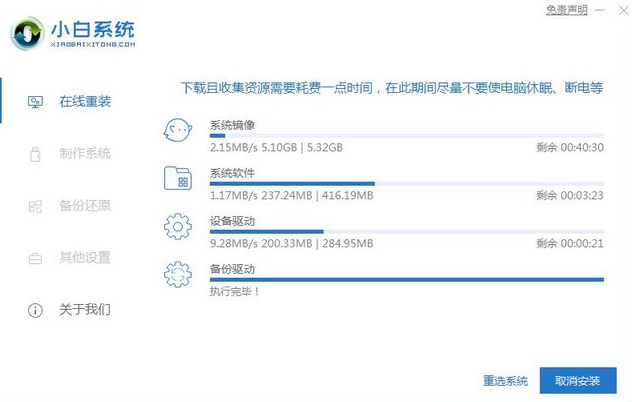Click the 设备驱动 progress bar
Image resolution: width=632 pixels, height=402 pixels.
(406, 231)
